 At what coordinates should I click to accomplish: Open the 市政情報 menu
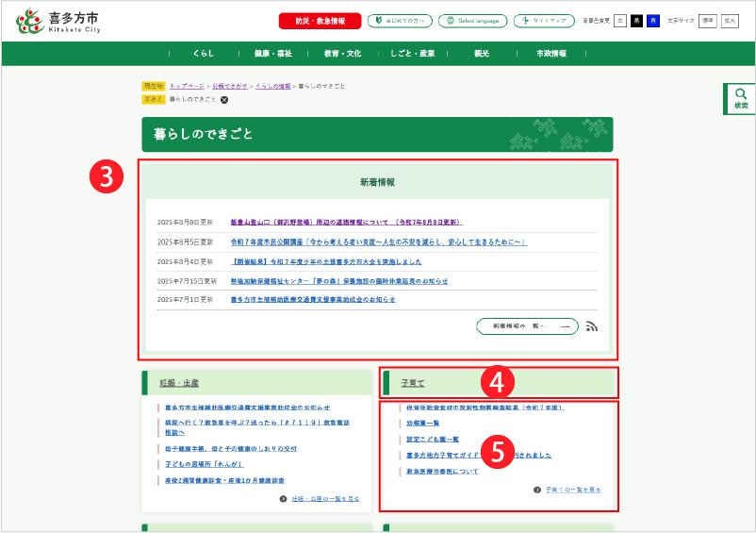(551, 54)
